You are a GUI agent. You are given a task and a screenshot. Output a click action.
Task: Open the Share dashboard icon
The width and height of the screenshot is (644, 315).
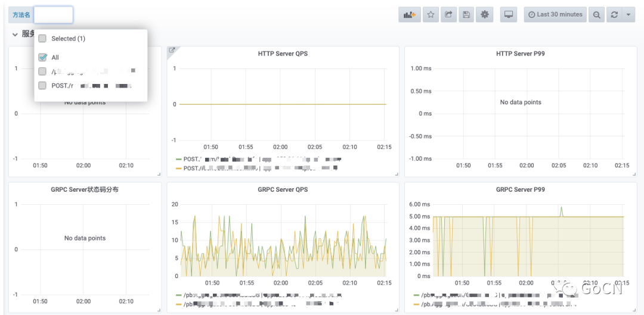tap(448, 15)
